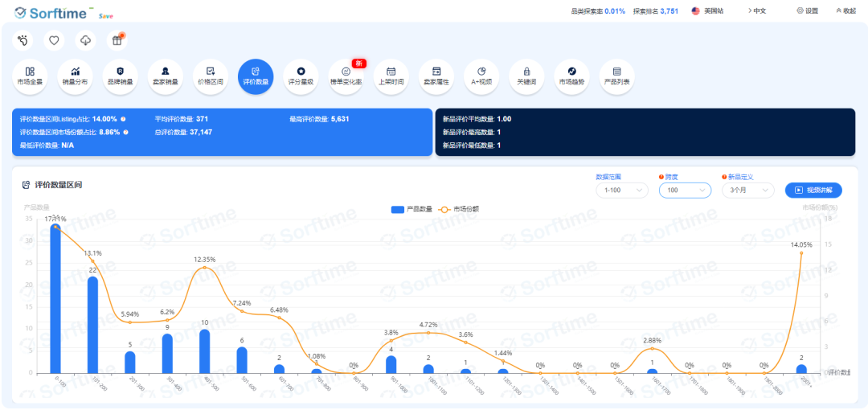Click the 901-1000 bar showing 4

click(391, 364)
